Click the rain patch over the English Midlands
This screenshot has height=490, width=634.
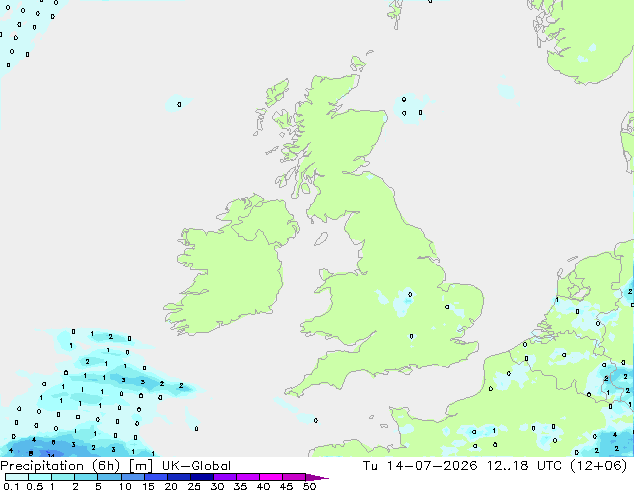pos(404,301)
